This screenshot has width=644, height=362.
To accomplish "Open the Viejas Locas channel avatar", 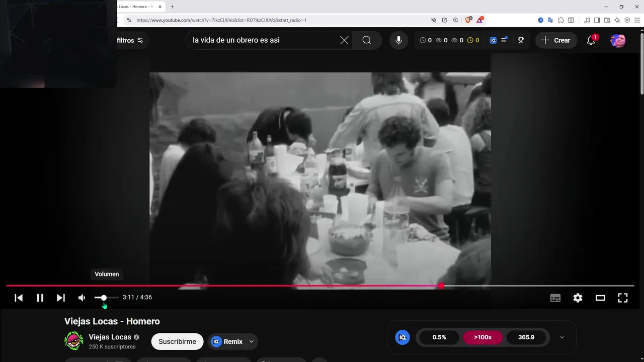I will pyautogui.click(x=74, y=341).
